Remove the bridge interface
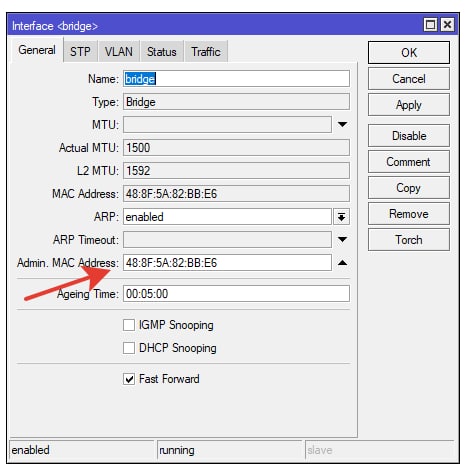The width and height of the screenshot is (471, 470). (x=409, y=214)
